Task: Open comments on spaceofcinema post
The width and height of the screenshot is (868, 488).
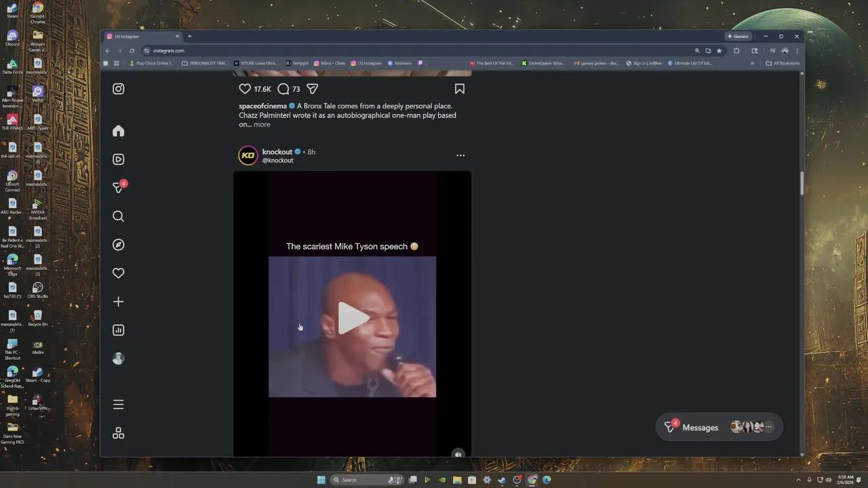Action: point(283,89)
